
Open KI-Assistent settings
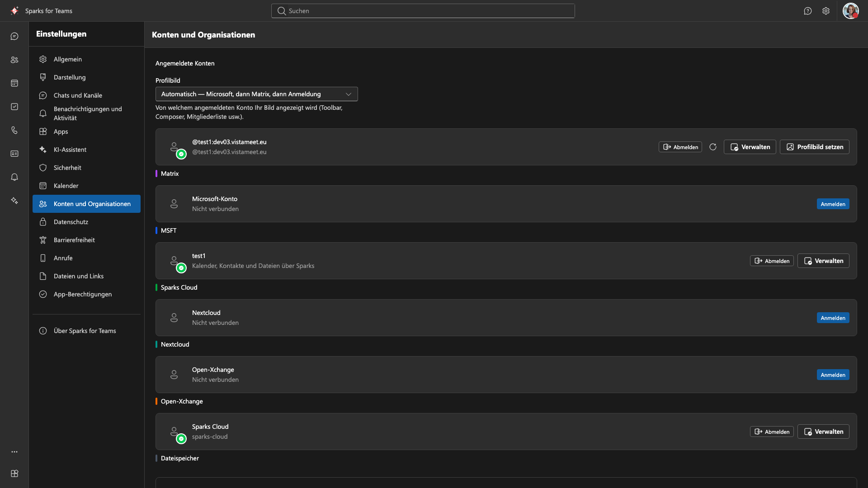pos(86,150)
